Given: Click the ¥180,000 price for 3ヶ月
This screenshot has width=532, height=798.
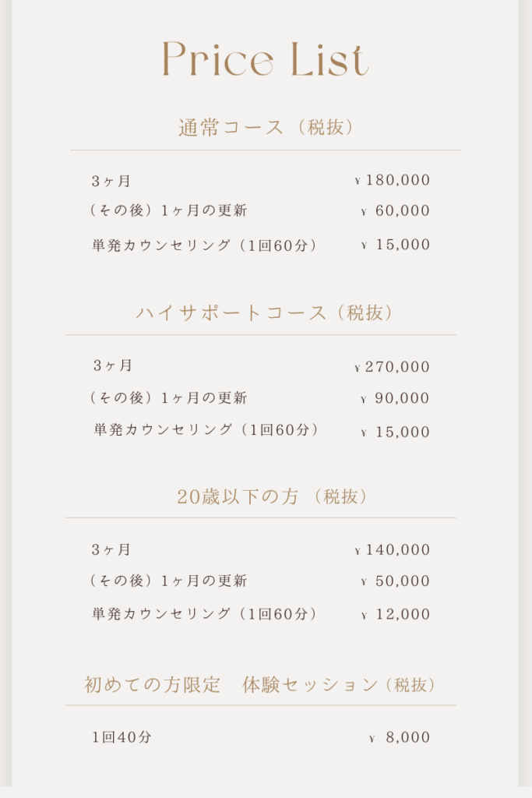Looking at the screenshot, I should 392,180.
